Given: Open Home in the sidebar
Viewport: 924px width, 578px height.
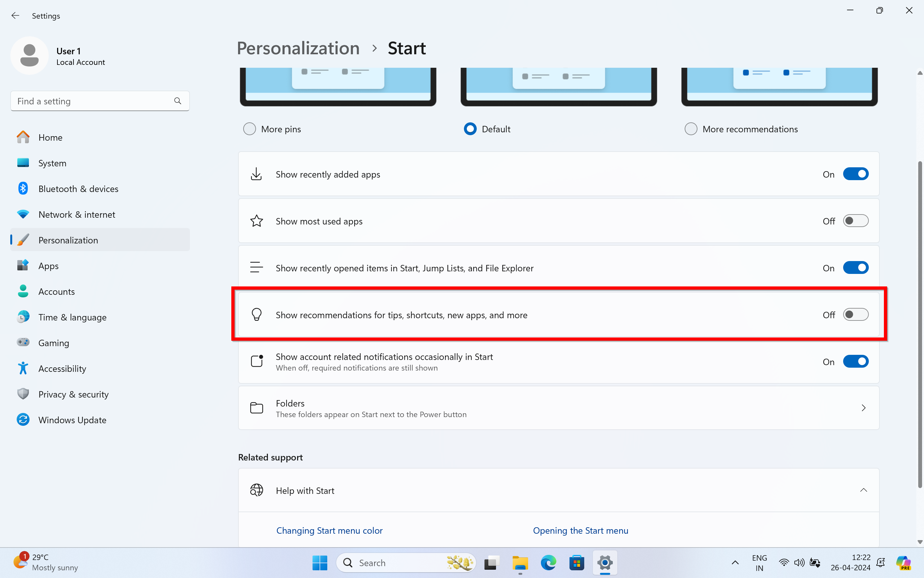Looking at the screenshot, I should (100, 138).
